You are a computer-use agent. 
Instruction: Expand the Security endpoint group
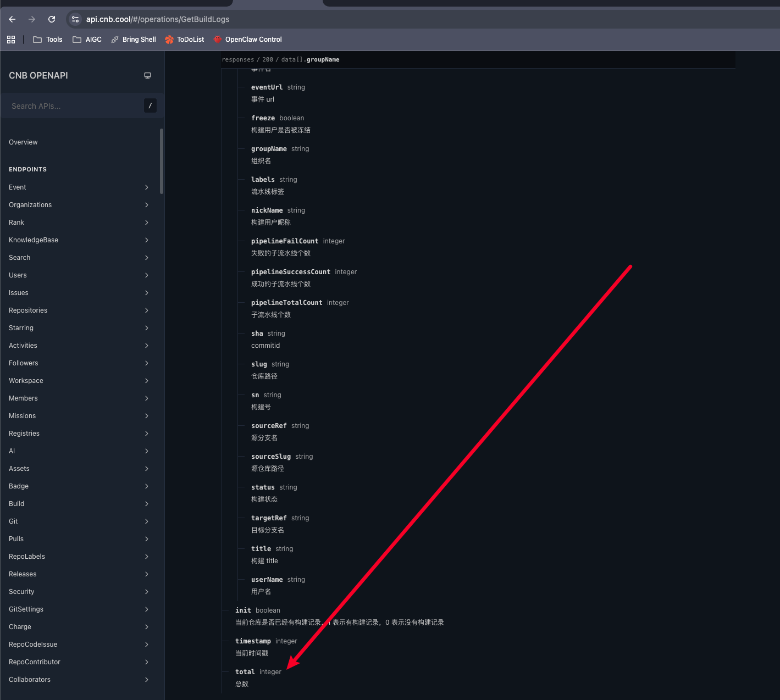click(x=79, y=592)
